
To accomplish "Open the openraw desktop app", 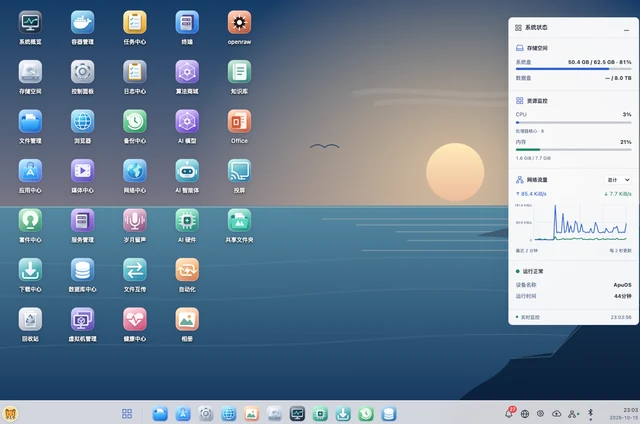I will tap(239, 23).
